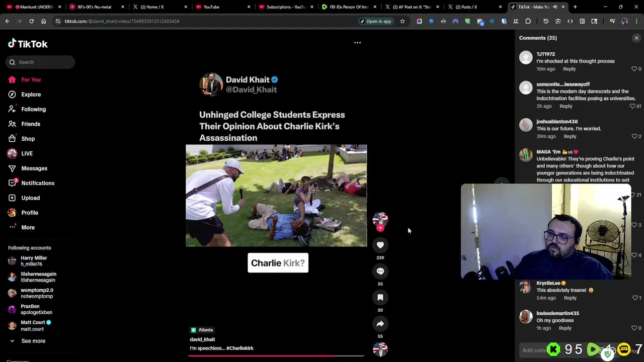The width and height of the screenshot is (644, 362).
Task: Click the Atlanta location tag
Action: pos(202,330)
